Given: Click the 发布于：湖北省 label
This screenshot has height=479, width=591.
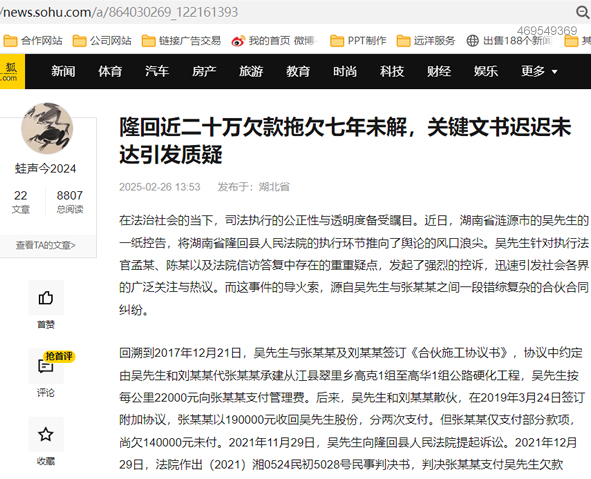Looking at the screenshot, I should (253, 187).
